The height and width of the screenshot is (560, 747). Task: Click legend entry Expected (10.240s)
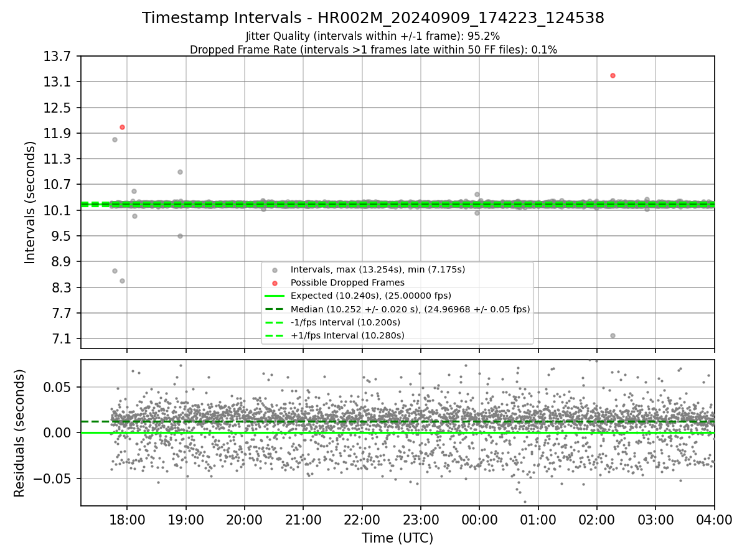[x=371, y=296]
